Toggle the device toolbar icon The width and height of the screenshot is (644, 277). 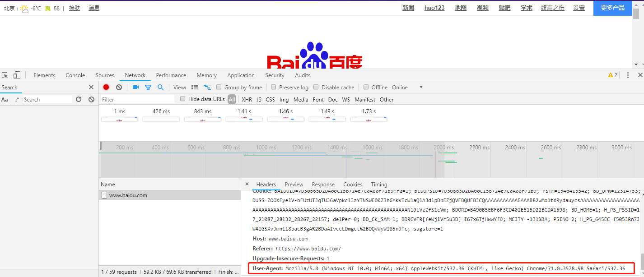pos(17,75)
